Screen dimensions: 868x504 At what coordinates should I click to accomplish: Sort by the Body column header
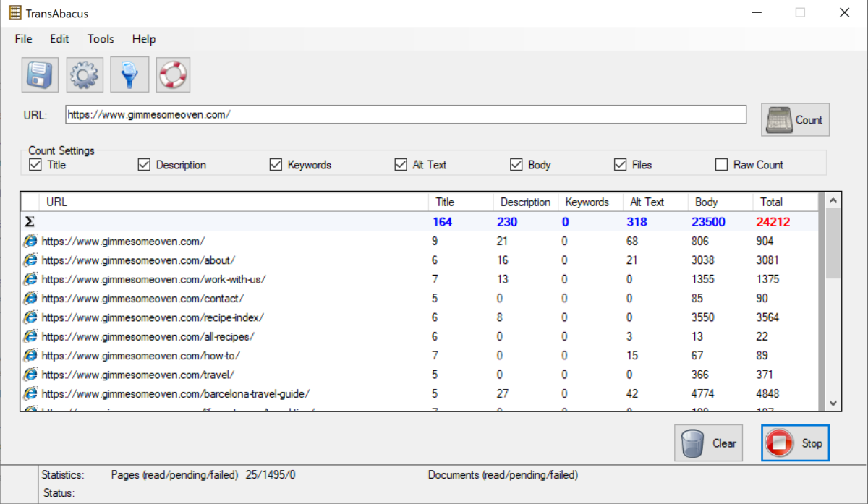721,202
